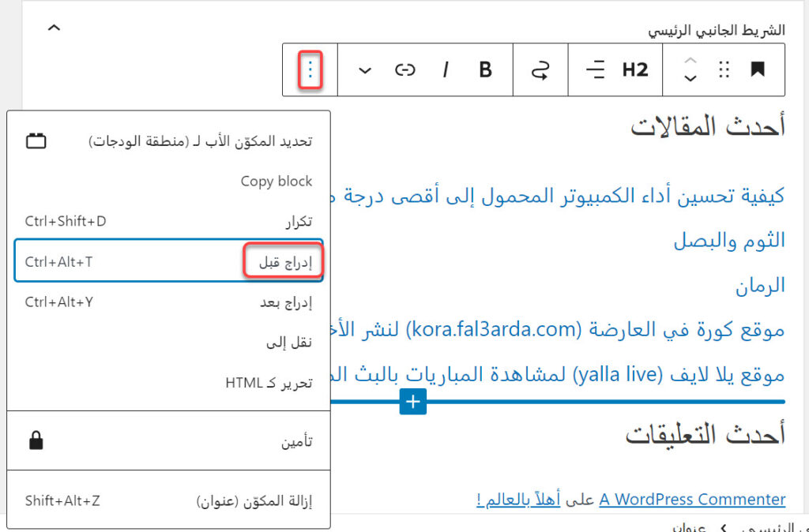Click the 'أحدث المقالات' heading text
The height and width of the screenshot is (532, 809).
coord(707,127)
